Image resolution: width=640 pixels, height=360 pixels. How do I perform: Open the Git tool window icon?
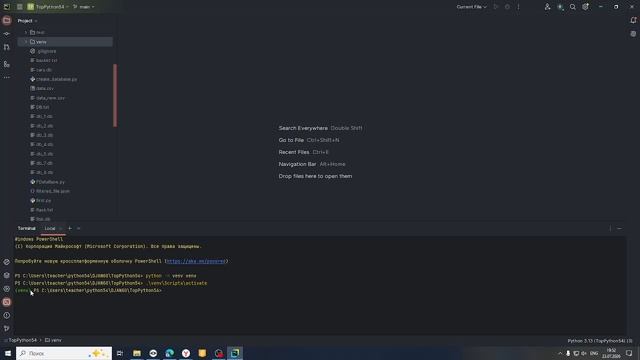click(x=7, y=328)
